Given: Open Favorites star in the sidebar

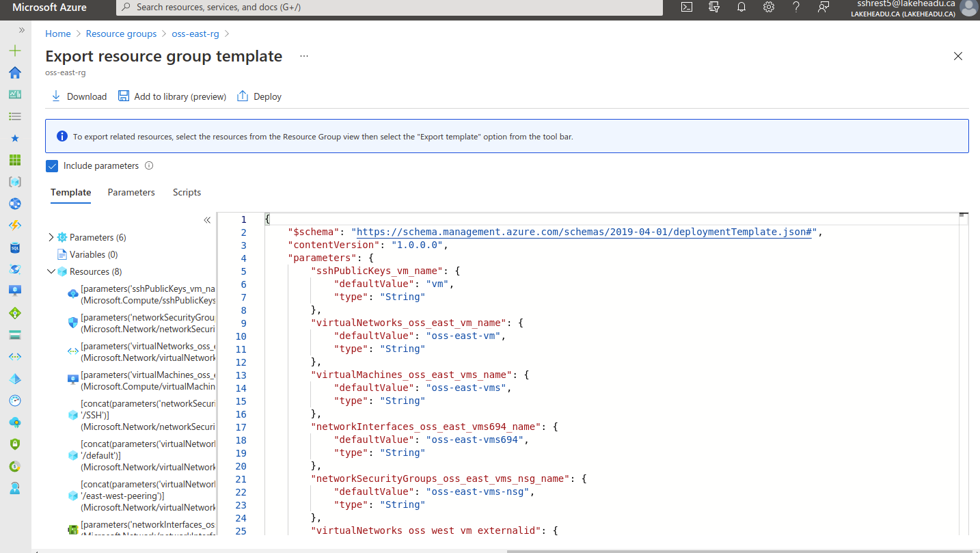Looking at the screenshot, I should click(x=15, y=138).
